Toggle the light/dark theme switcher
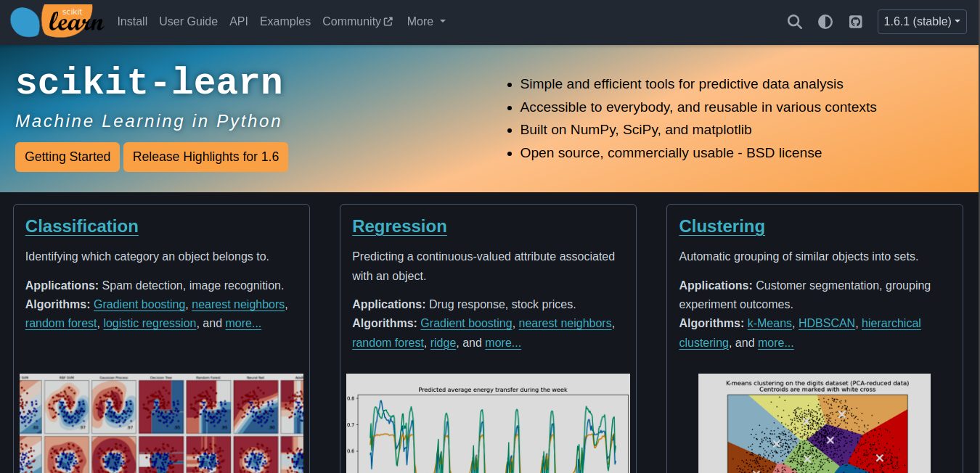Screen dimensions: 980x473 pyautogui.click(x=825, y=22)
